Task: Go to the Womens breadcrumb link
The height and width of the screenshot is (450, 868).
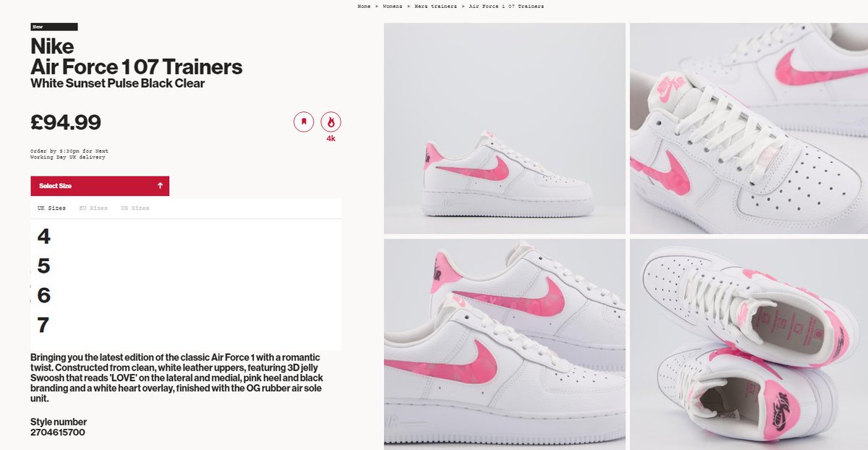Action: 391,6
